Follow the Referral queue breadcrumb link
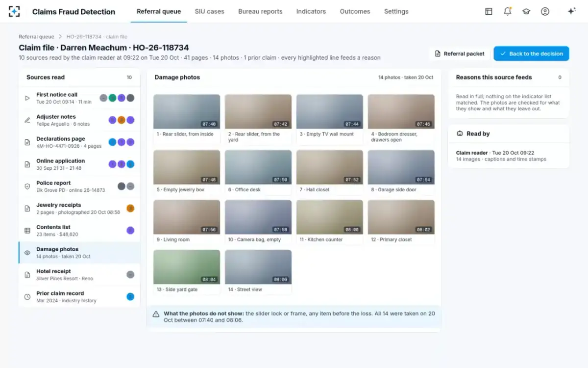This screenshot has height=368, width=588. 36,37
